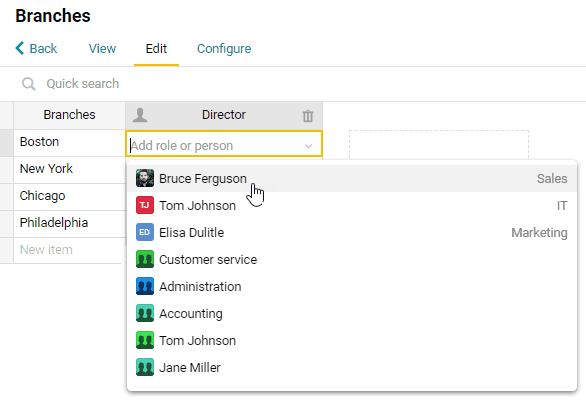Select Tom Johnson from IT department
586x402 pixels.
(x=352, y=205)
